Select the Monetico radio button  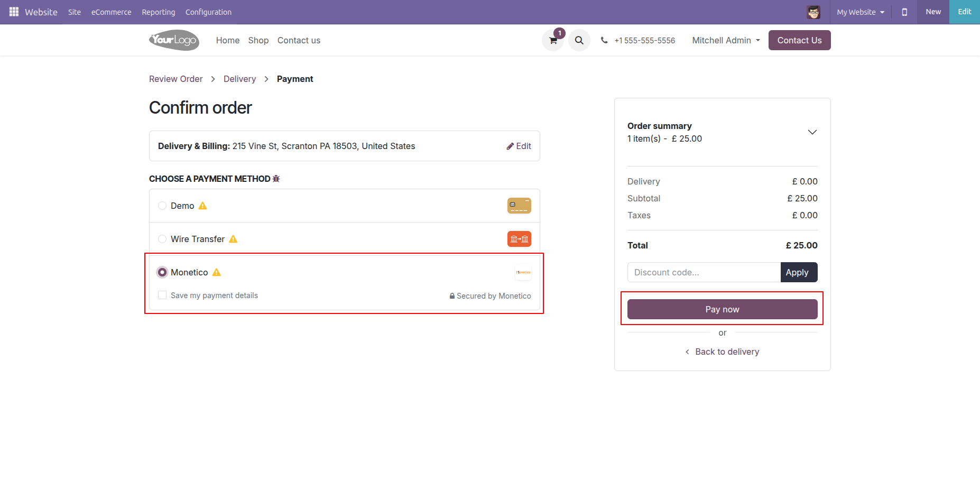click(x=162, y=272)
